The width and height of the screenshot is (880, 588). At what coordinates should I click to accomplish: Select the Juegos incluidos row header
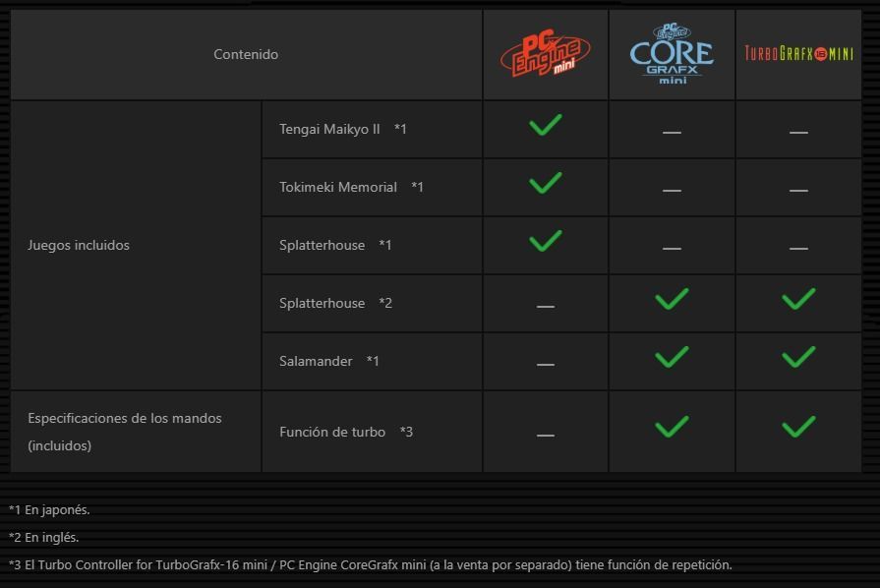[79, 246]
